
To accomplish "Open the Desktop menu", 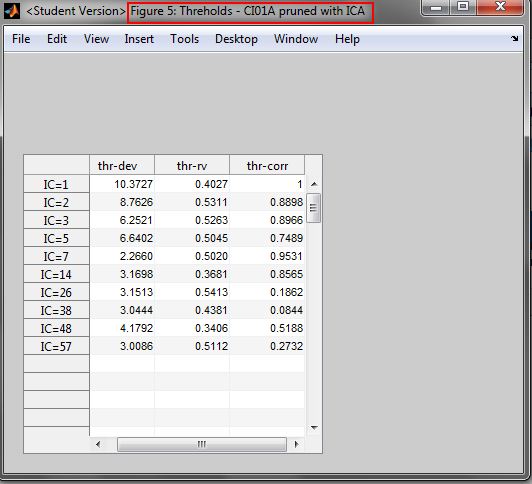I will pos(236,39).
